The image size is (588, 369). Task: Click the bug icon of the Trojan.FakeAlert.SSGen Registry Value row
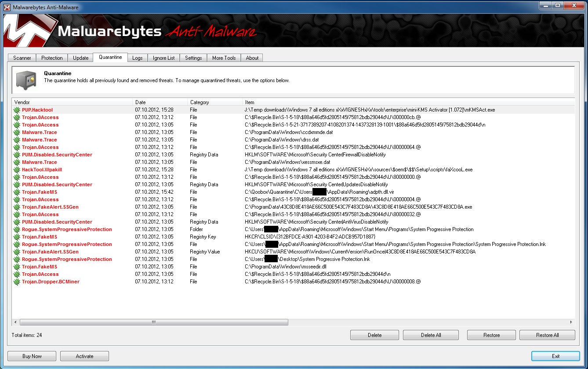tap(17, 252)
